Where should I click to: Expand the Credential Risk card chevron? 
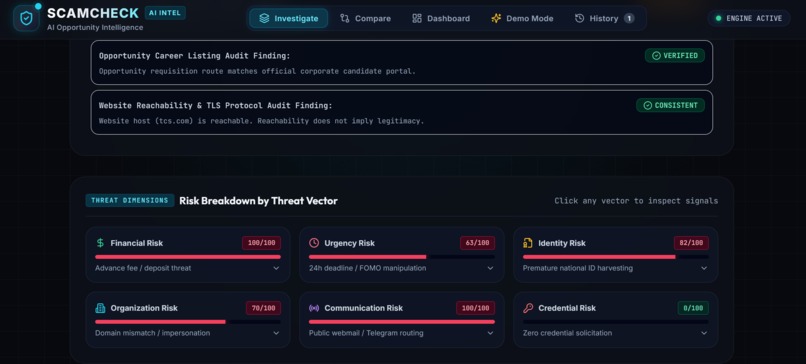click(x=704, y=333)
